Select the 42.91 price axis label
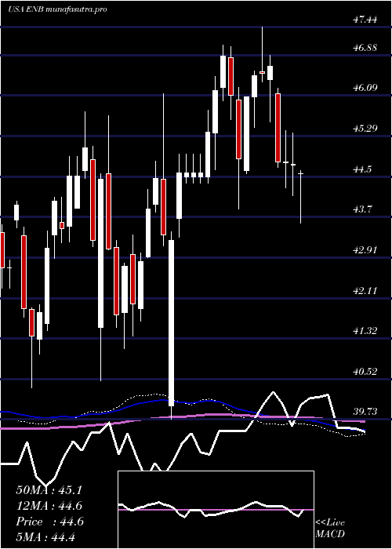 365,249
